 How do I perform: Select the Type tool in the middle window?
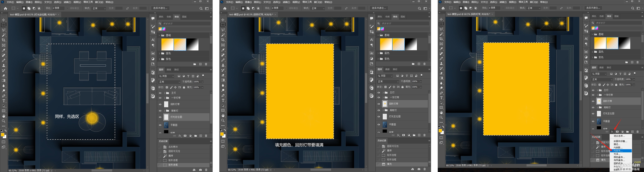(223, 101)
